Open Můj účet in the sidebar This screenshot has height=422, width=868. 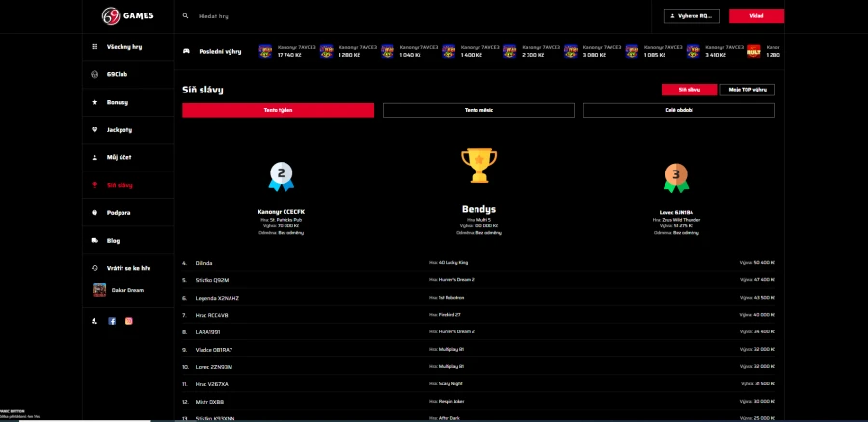point(119,158)
